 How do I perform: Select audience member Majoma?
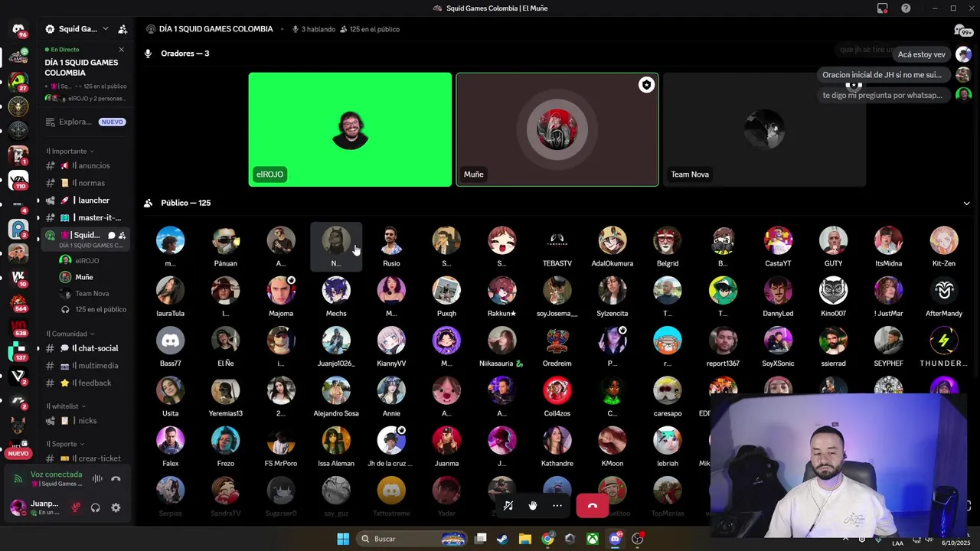[281, 296]
